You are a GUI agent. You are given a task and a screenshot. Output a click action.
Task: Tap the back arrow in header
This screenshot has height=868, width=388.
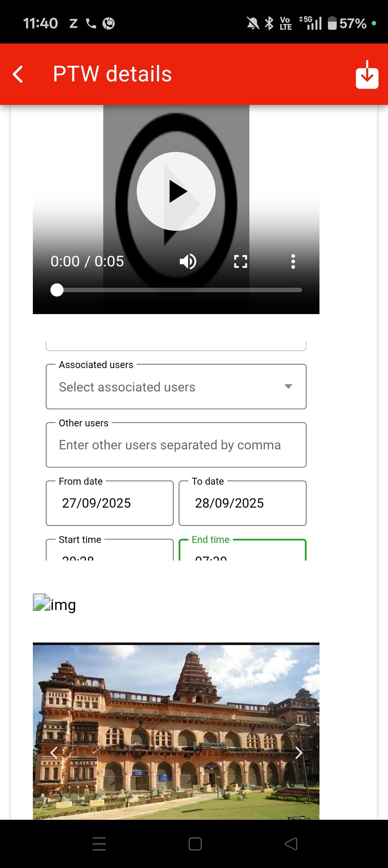(18, 74)
